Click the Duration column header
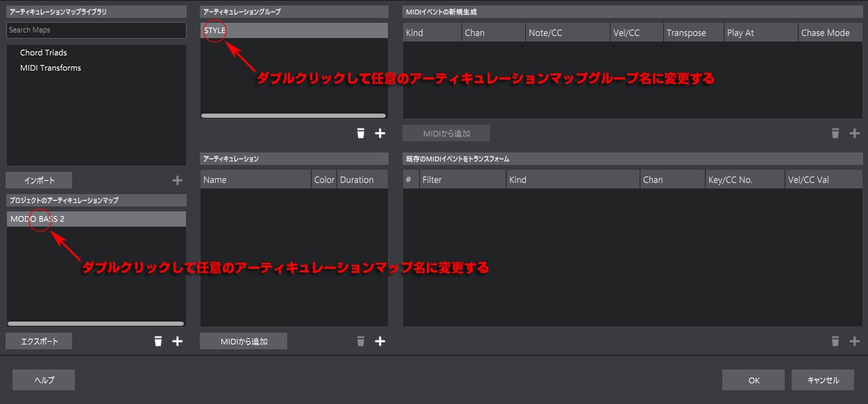Image resolution: width=868 pixels, height=404 pixels. [x=362, y=180]
